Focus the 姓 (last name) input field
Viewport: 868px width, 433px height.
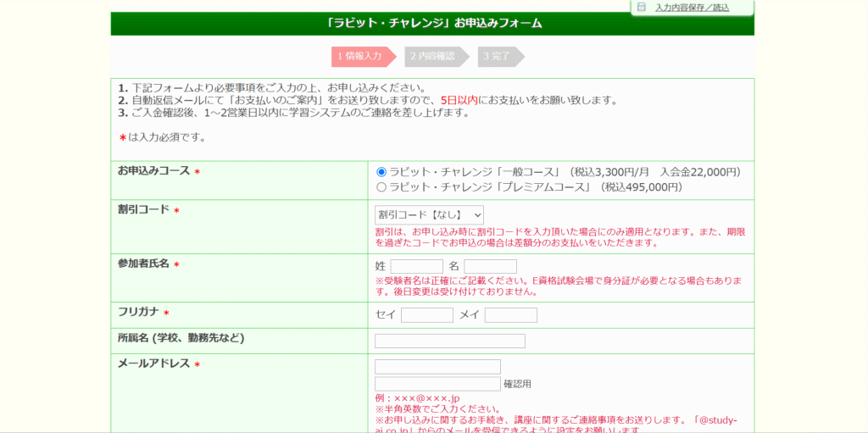coord(416,267)
